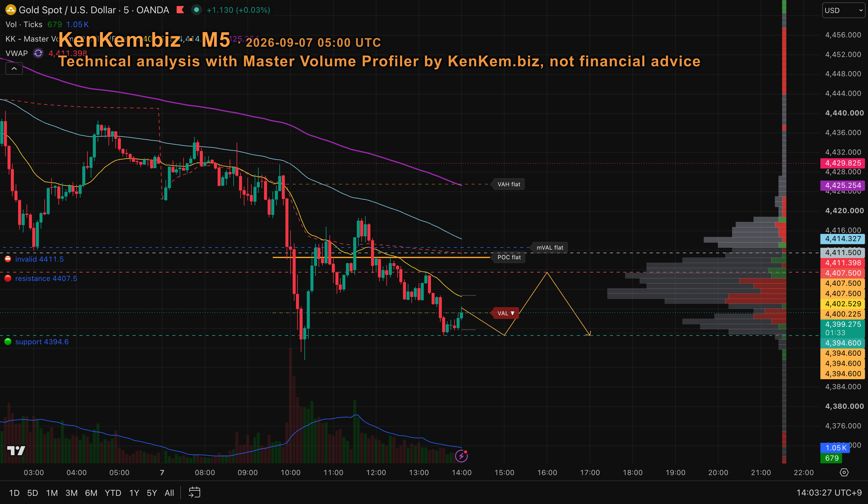
Task: Click the POC flat label
Action: [x=509, y=257]
